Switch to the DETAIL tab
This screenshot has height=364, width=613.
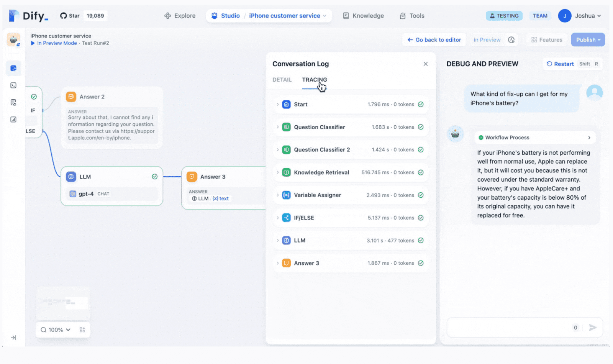(282, 80)
